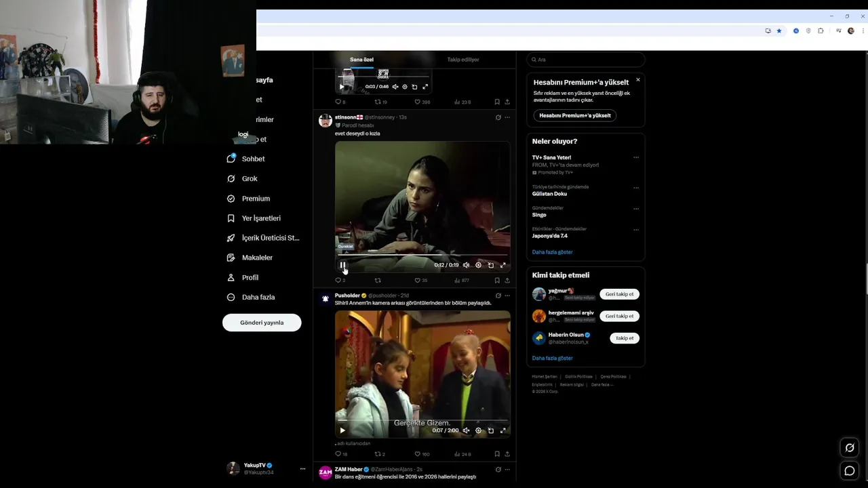Play the Pusholder video
Viewport: 868px width, 488px height.
(x=342, y=430)
